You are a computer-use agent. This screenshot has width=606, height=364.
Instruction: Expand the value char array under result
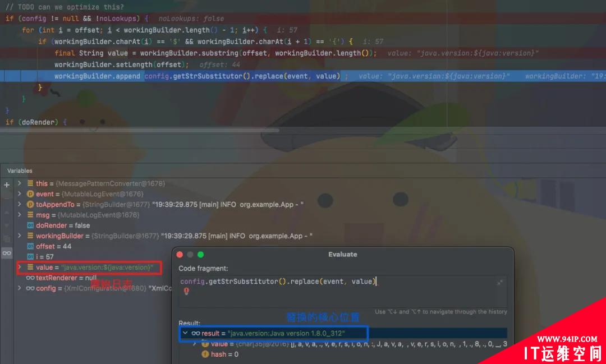[194, 343]
